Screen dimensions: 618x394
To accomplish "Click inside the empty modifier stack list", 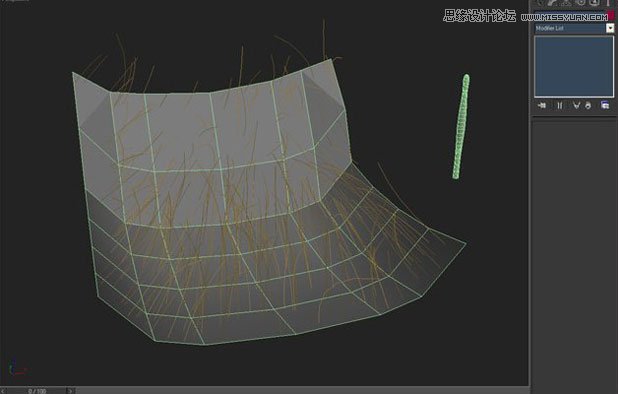I will (574, 67).
